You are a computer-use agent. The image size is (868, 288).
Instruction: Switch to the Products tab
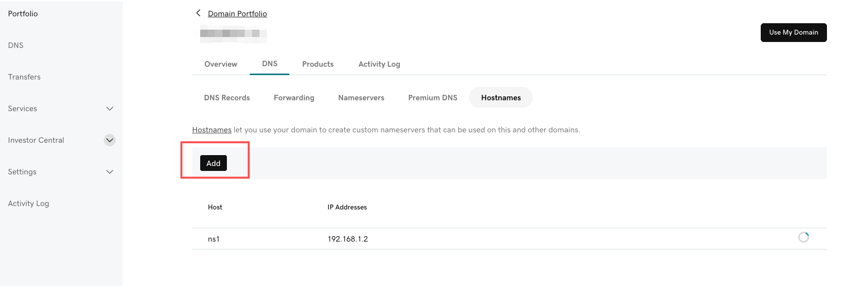pyautogui.click(x=318, y=64)
